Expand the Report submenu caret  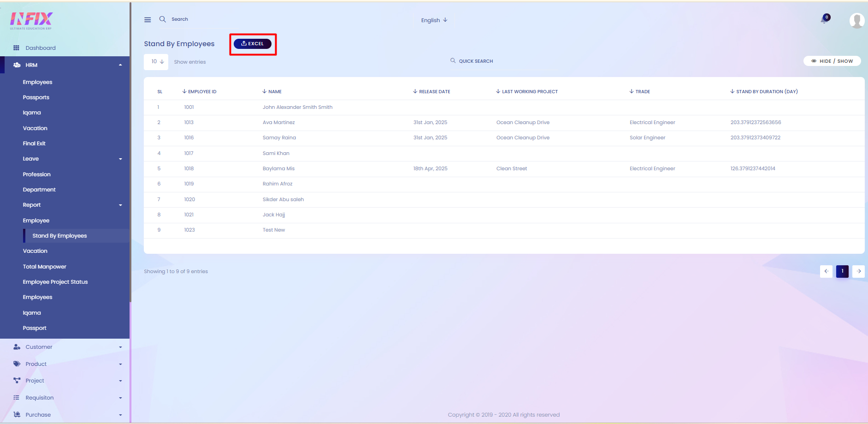click(x=121, y=205)
